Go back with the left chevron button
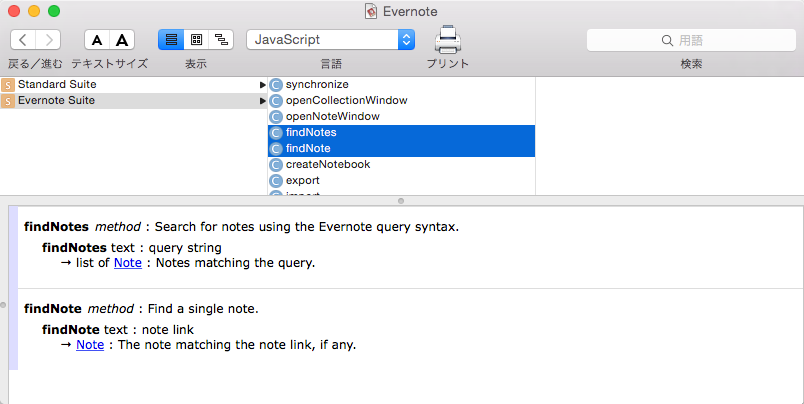The height and width of the screenshot is (404, 804). [23, 40]
